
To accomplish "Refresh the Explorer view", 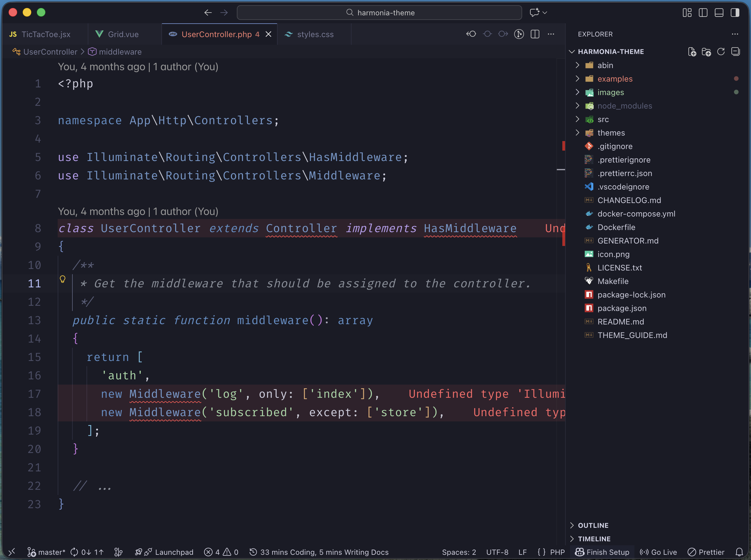I will 721,52.
